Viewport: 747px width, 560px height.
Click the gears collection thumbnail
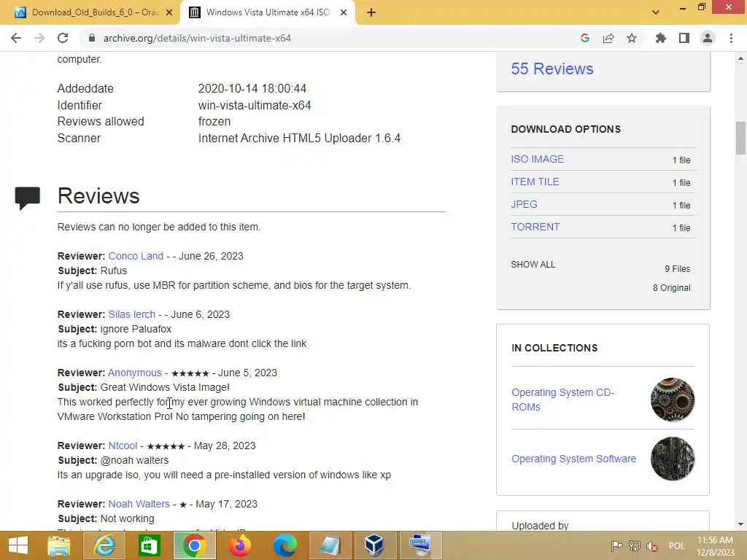[x=673, y=400]
